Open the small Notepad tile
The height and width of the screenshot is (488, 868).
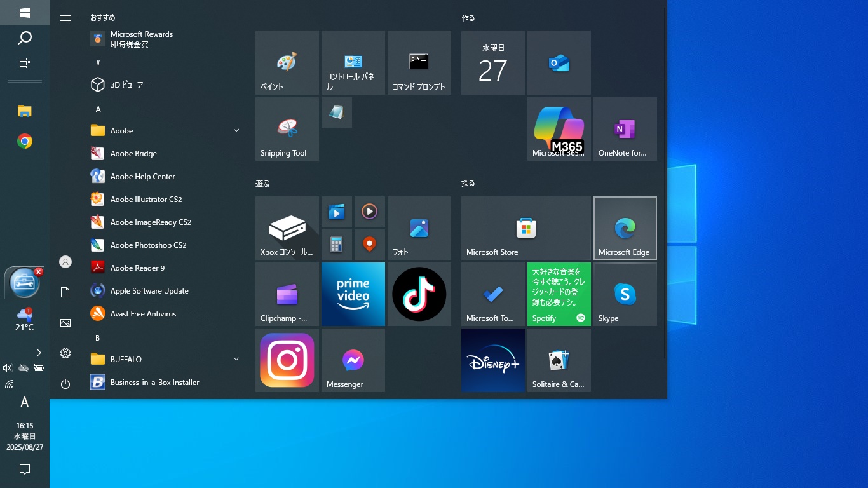click(x=337, y=112)
